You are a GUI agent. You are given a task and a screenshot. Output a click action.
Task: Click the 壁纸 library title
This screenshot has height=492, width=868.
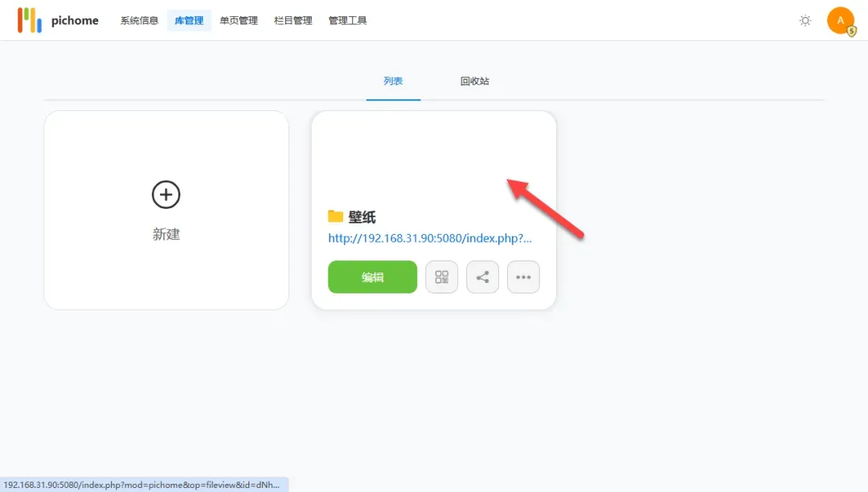tap(362, 217)
